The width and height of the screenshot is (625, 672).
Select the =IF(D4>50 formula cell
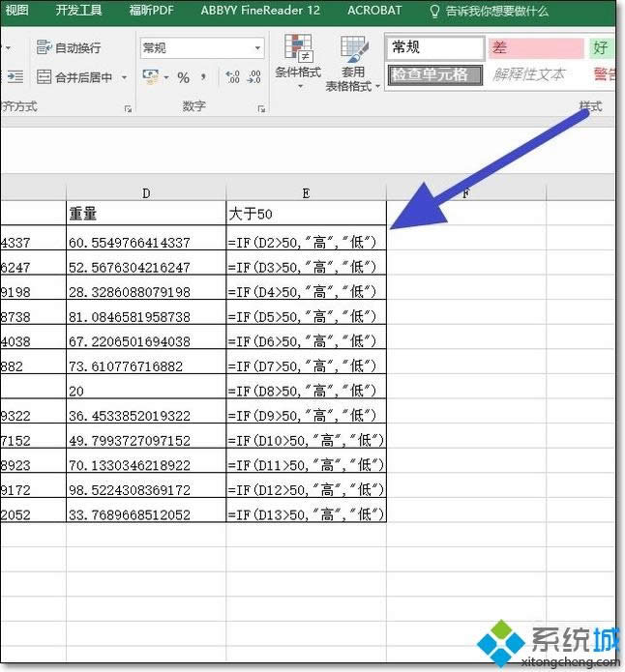coord(306,287)
